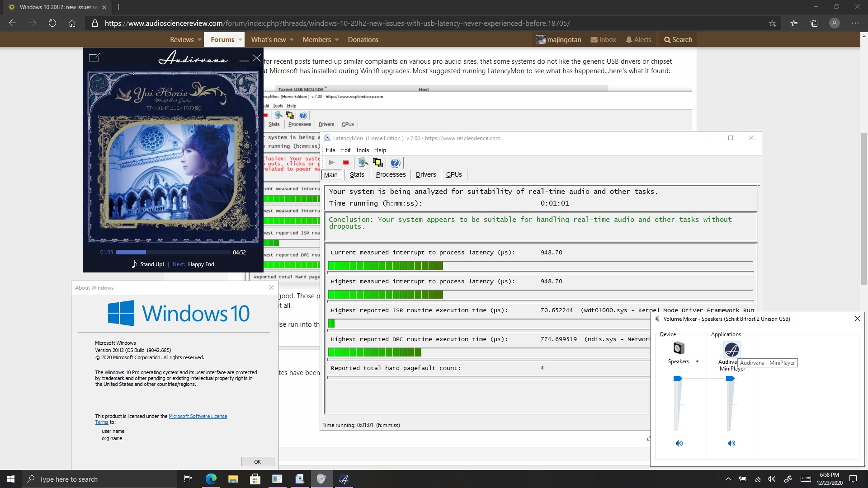Viewport: 868px width, 488px height.
Task: Open browser Favorites list icon
Action: [x=794, y=23]
